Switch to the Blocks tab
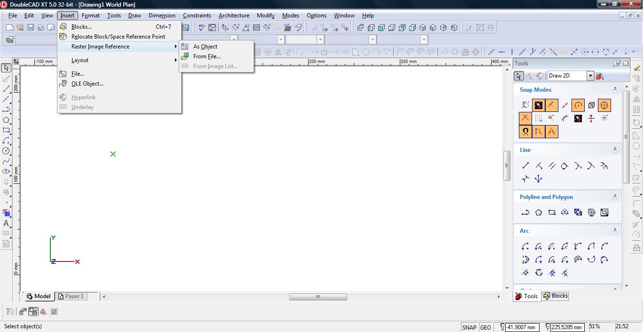This screenshot has height=332, width=644. tap(556, 296)
